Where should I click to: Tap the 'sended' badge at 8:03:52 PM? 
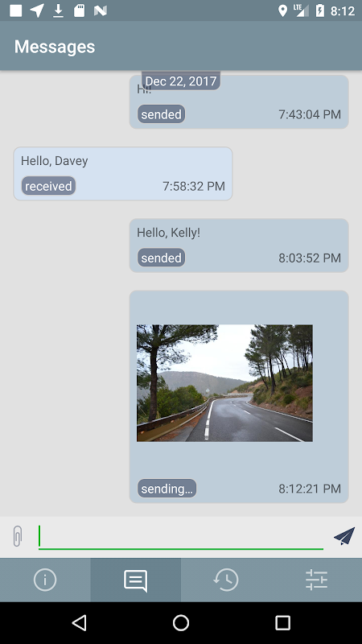(x=162, y=258)
